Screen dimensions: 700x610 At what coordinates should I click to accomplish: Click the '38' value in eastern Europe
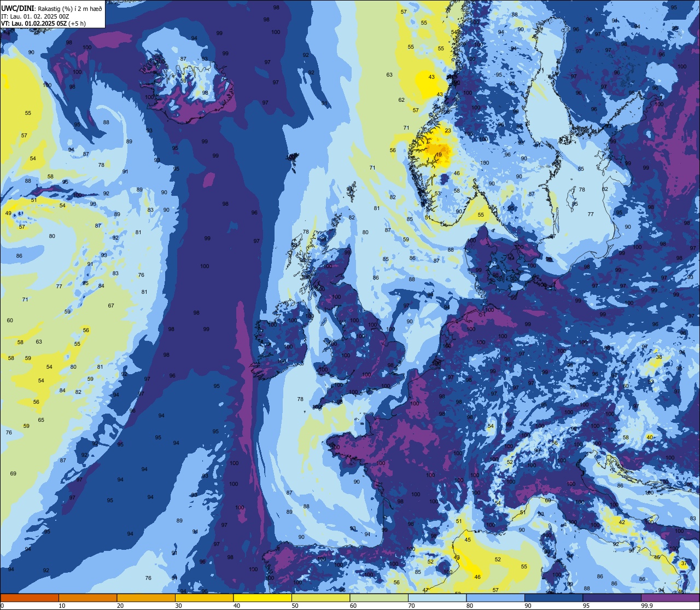pos(659,357)
